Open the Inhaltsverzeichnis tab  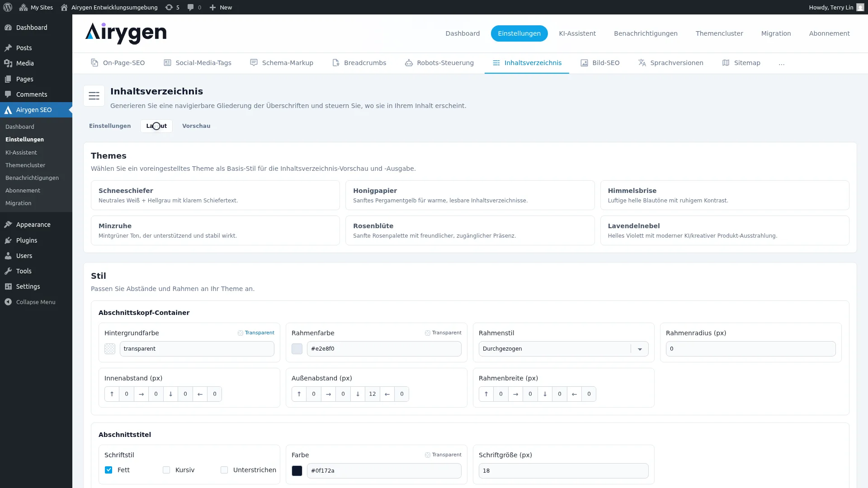[527, 63]
